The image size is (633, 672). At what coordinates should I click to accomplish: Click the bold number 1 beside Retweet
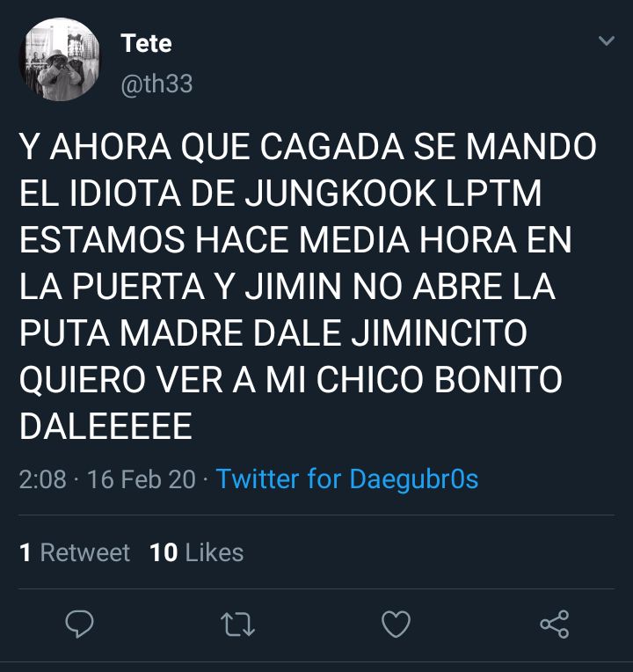click(x=25, y=552)
